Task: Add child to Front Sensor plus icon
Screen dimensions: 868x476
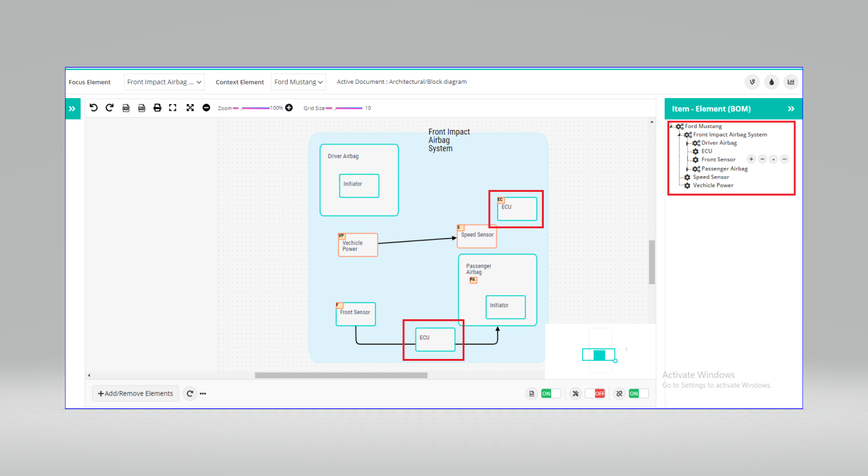Action: (751, 159)
